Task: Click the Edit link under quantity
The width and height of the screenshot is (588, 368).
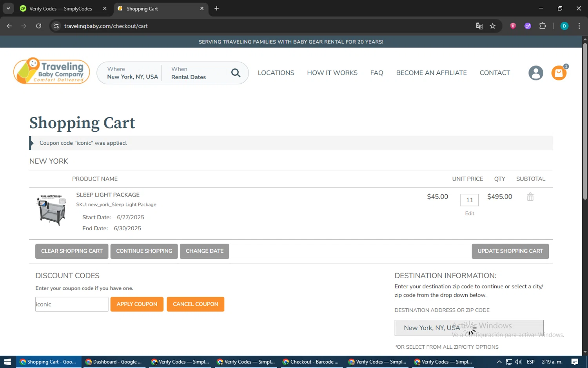Action: 470,213
